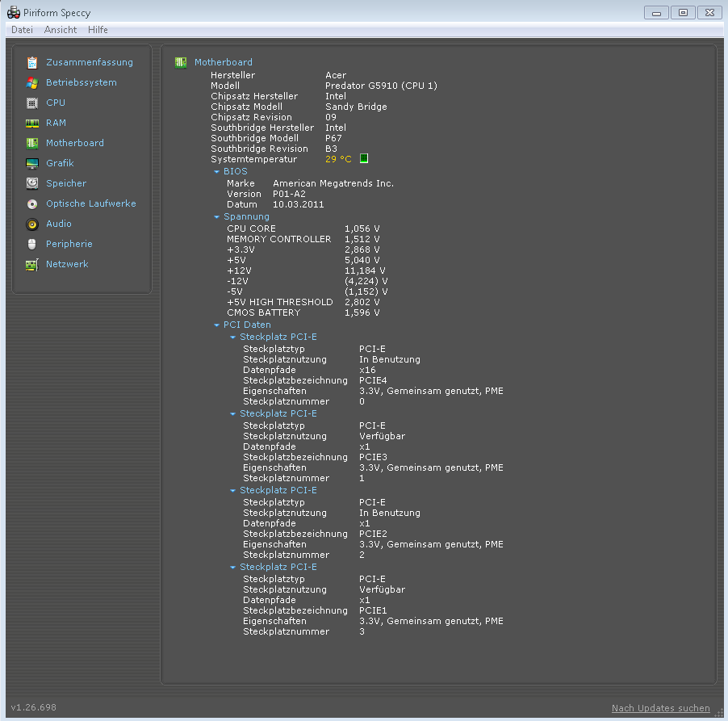
Task: Open the Speicher section
Action: coord(66,183)
